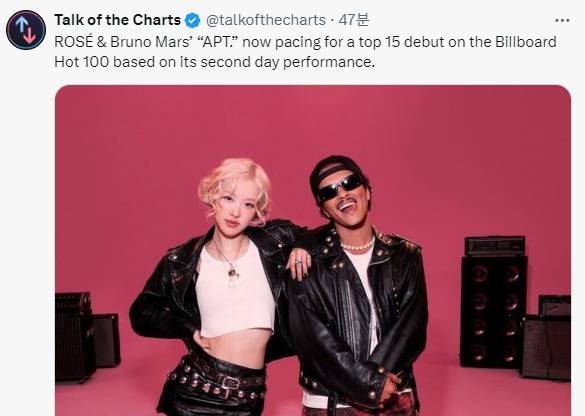Click the blue up arrow in the avatar logo
585x416 pixels.
[21, 25]
